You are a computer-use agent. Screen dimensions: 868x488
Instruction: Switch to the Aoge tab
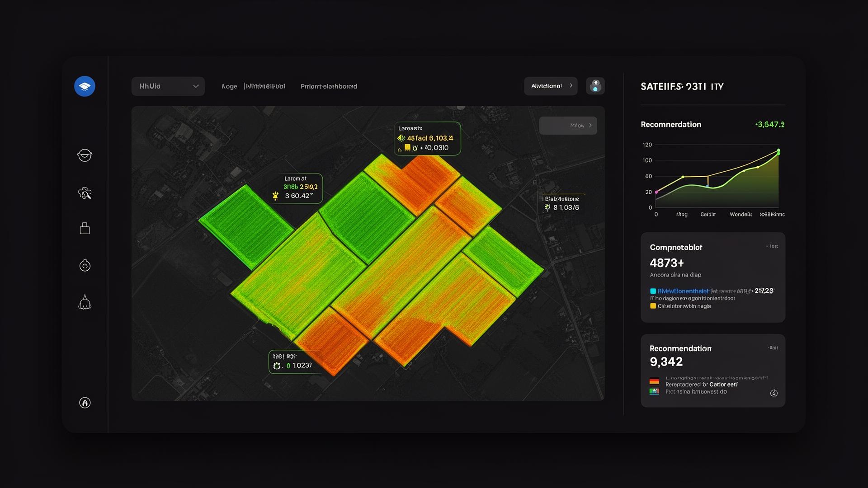[x=229, y=86]
